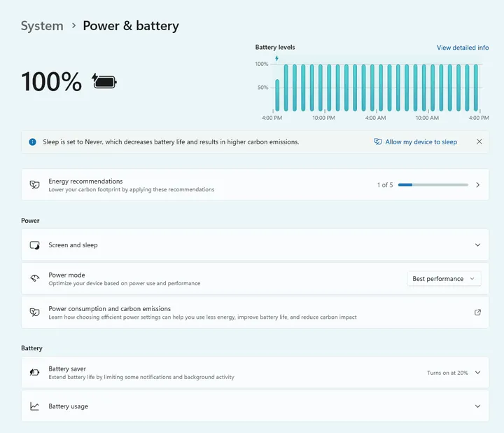The image size is (504, 433).
Task: Click the Power mode gauge icon
Action: [x=34, y=279]
